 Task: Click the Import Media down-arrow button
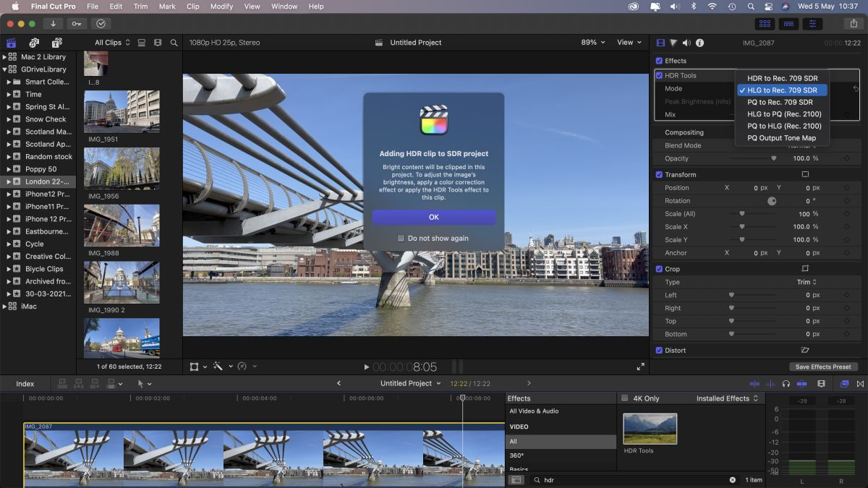tap(54, 24)
